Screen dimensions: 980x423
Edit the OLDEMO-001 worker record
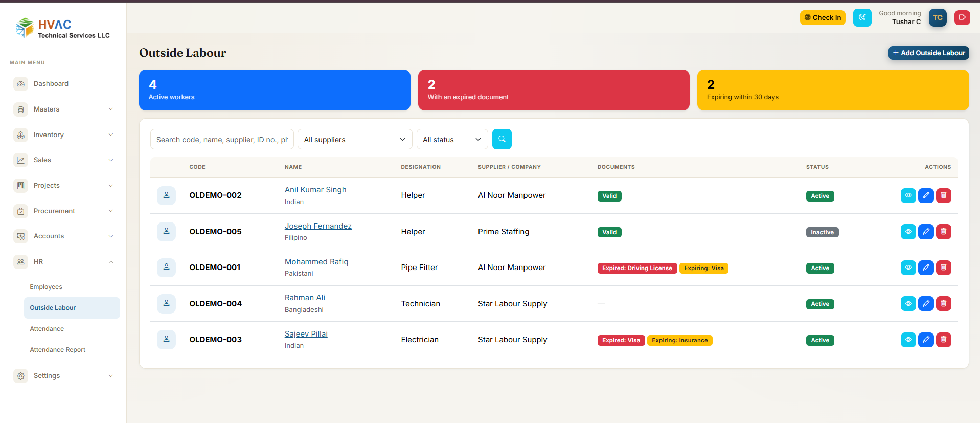(x=926, y=268)
